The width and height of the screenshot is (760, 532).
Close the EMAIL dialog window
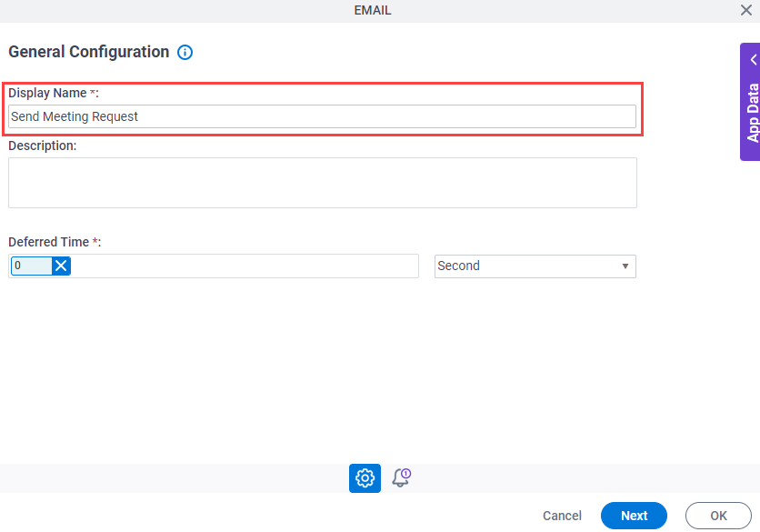tap(746, 10)
